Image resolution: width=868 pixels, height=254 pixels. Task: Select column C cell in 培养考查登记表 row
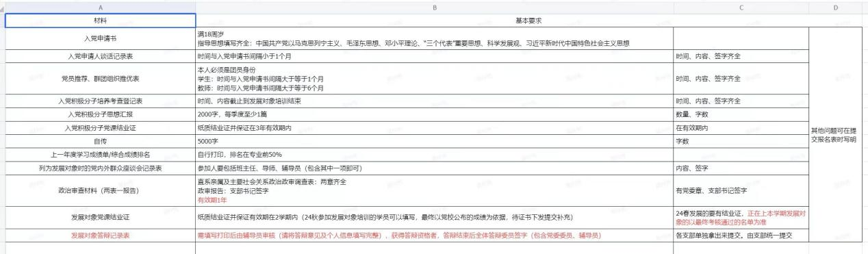coord(741,101)
